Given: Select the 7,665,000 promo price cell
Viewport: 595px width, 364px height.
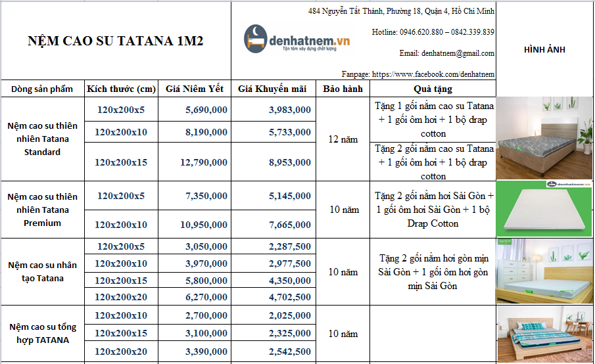Looking at the screenshot, I should 274,225.
